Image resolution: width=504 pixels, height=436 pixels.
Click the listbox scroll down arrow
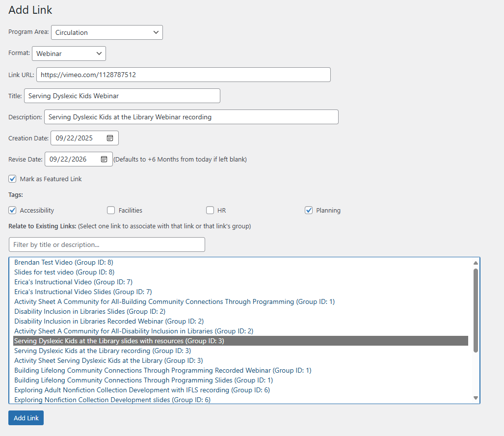point(475,398)
